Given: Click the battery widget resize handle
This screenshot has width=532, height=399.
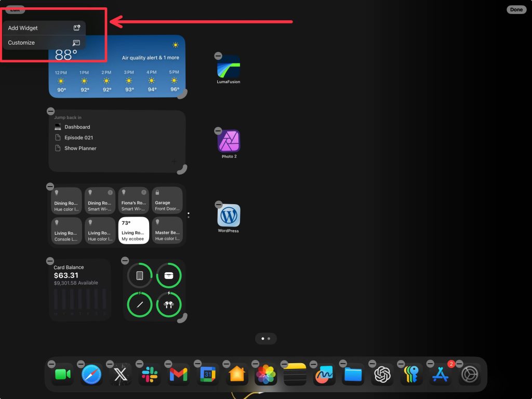Looking at the screenshot, I should click(x=182, y=318).
